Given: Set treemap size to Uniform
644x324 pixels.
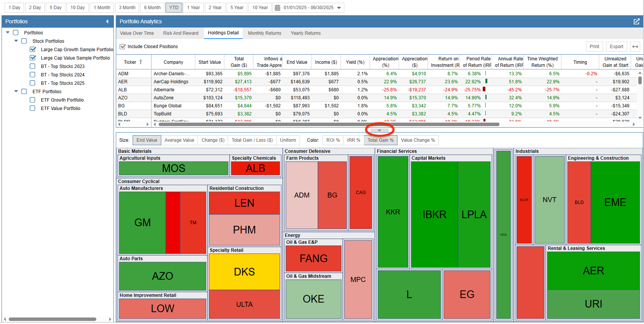Looking at the screenshot, I should pos(288,140).
